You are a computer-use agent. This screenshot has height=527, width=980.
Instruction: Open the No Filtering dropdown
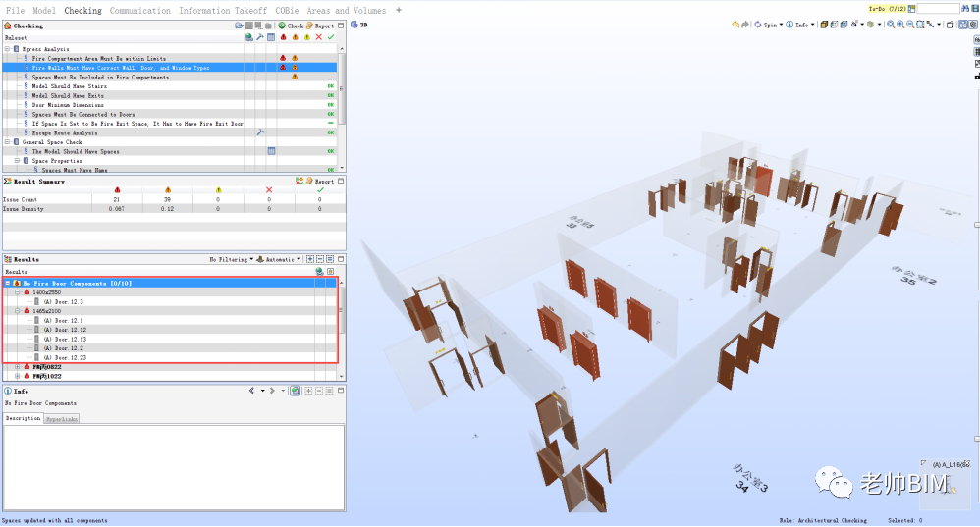point(231,259)
